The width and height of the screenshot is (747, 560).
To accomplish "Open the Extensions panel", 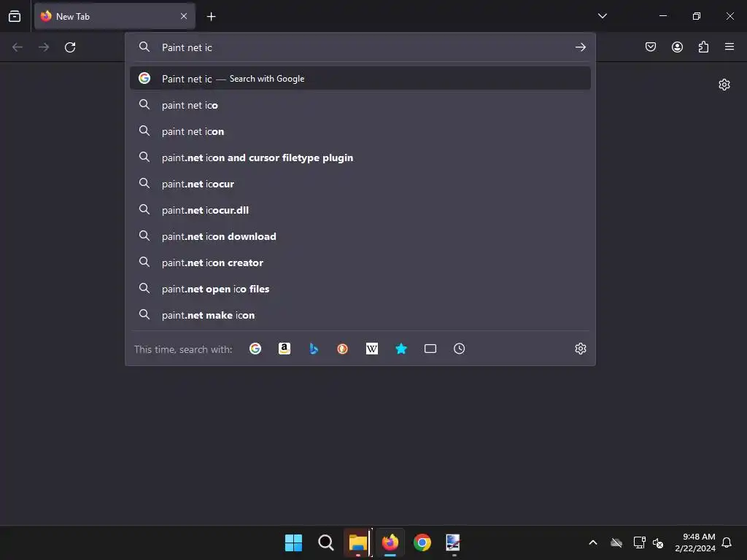I will 703,47.
